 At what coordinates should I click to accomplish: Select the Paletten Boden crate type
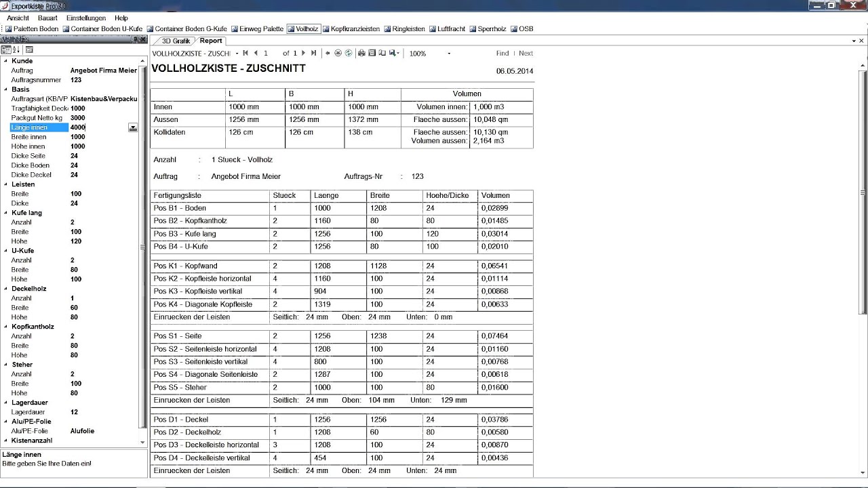coord(32,29)
